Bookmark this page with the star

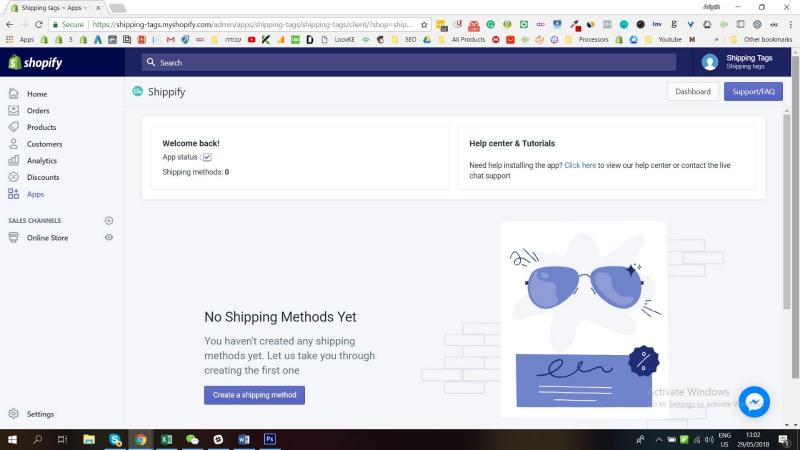pos(423,24)
